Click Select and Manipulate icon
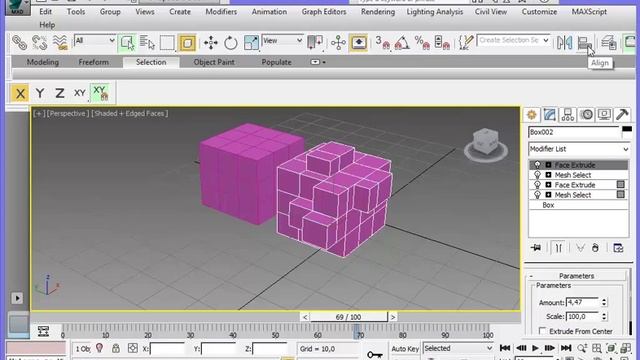The image size is (640, 360). point(338,42)
